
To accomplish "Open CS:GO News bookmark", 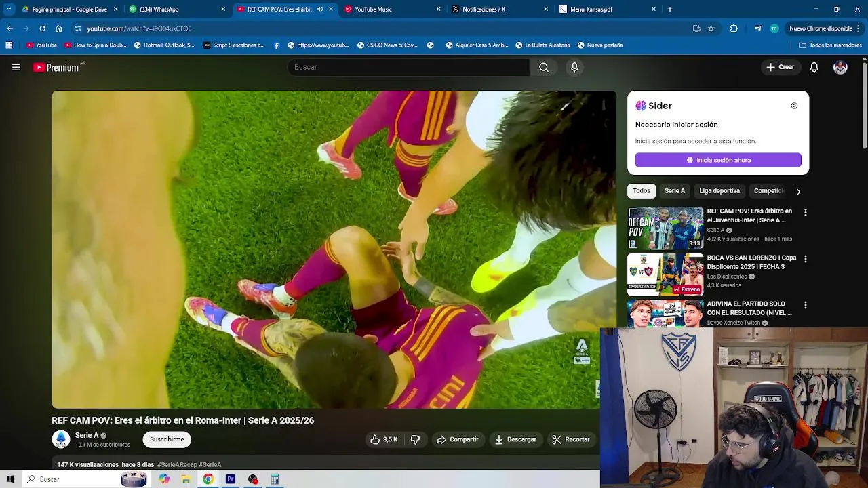I will 387,45.
